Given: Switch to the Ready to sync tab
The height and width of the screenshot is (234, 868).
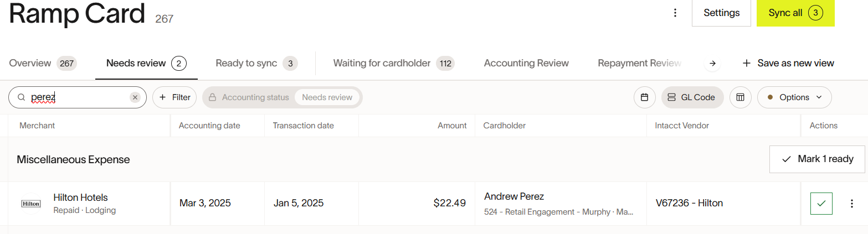Looking at the screenshot, I should click(x=256, y=63).
